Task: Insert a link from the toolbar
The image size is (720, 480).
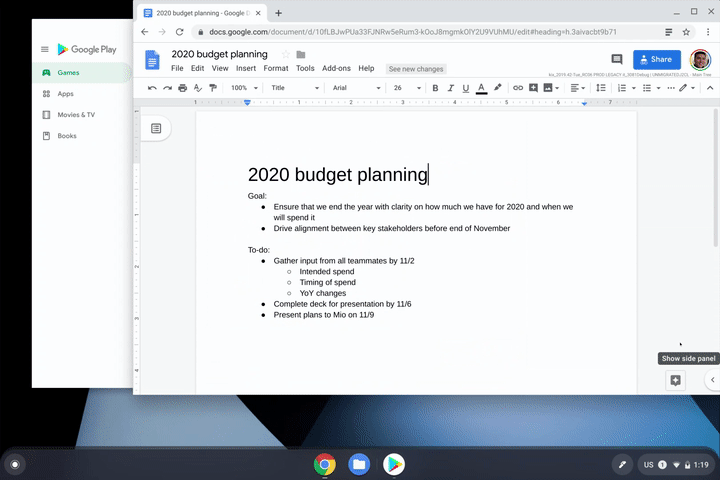Action: point(518,88)
